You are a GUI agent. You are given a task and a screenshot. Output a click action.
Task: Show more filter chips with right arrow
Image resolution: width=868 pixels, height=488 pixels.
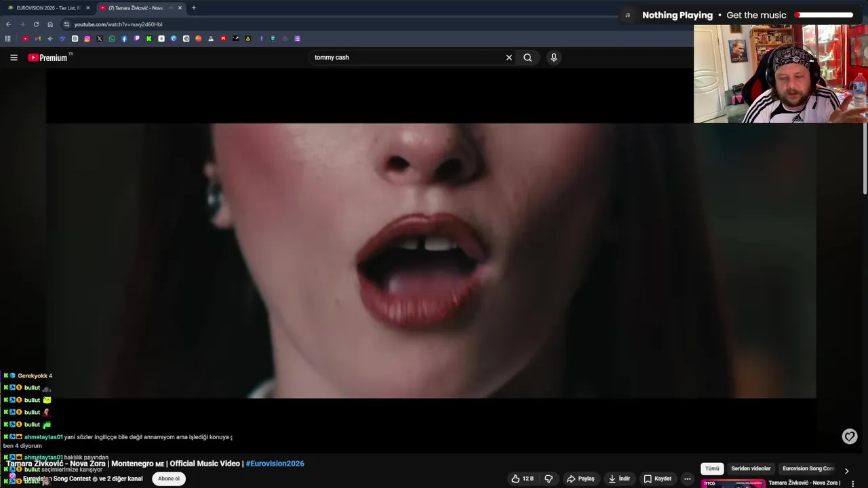(x=846, y=470)
